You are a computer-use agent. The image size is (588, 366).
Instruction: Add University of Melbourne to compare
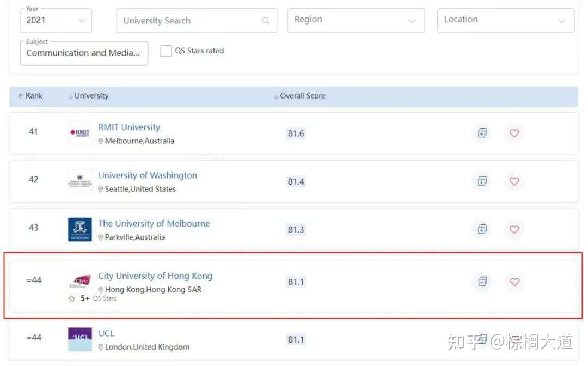coord(482,229)
